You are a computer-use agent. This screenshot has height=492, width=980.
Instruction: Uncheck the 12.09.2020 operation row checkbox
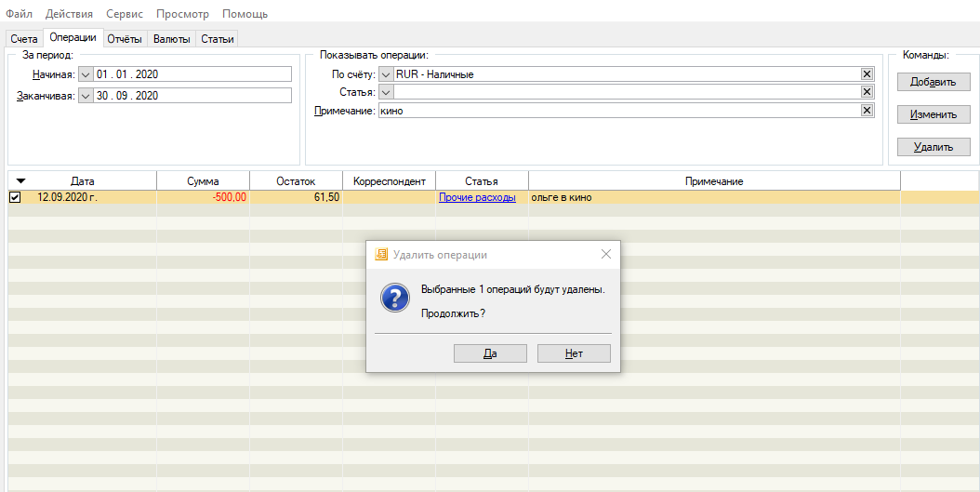pyautogui.click(x=15, y=197)
